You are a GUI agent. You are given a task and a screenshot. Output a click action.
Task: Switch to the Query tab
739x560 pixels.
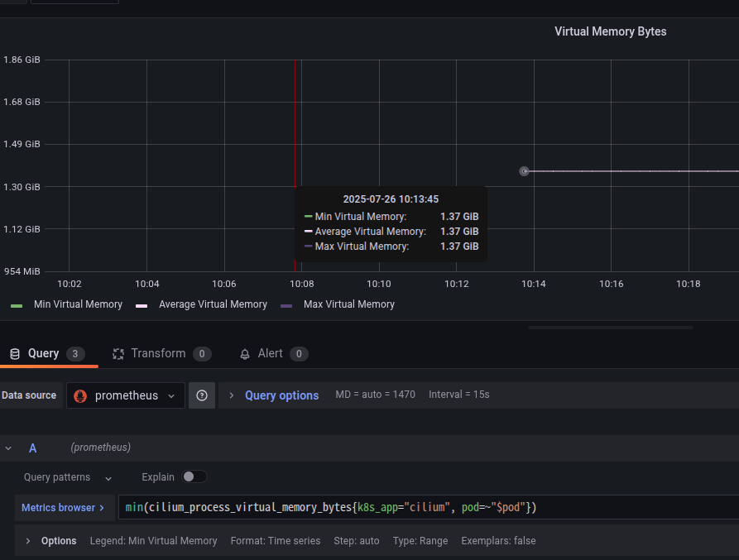48,354
